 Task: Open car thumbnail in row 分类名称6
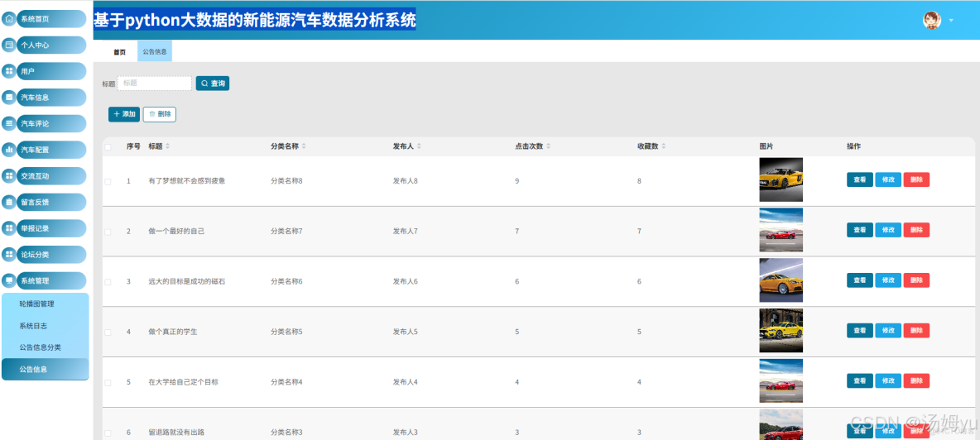pos(781,280)
